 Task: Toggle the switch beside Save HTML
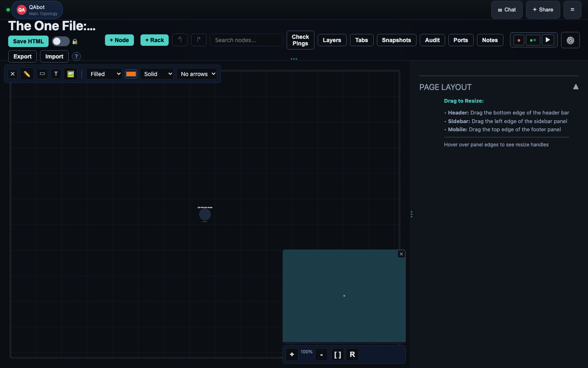[x=60, y=41]
